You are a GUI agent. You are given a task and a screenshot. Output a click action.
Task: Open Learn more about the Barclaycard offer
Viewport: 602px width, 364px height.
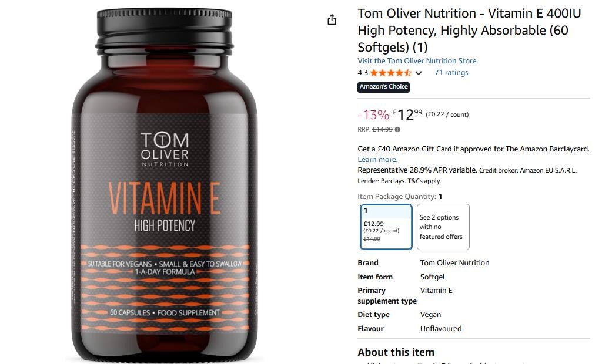(377, 160)
